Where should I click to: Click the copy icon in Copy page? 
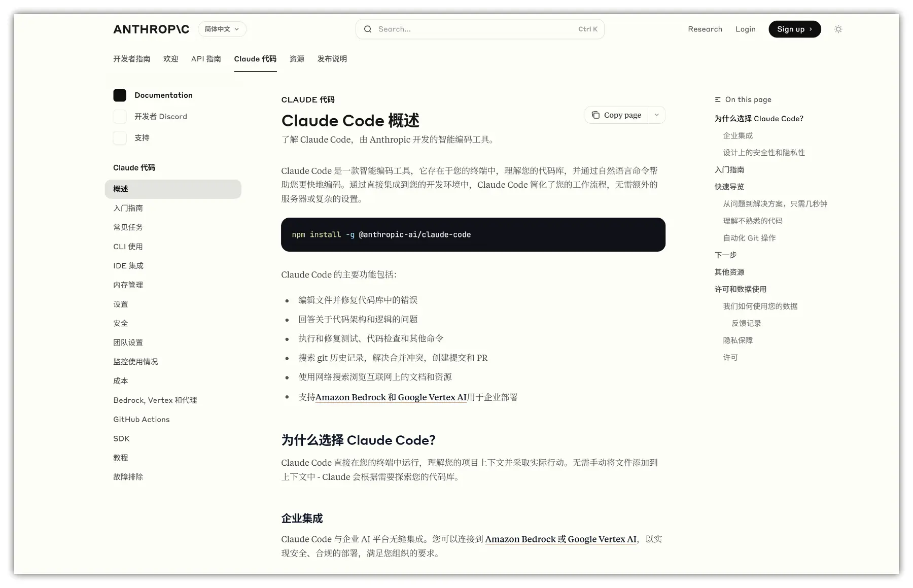[595, 115]
